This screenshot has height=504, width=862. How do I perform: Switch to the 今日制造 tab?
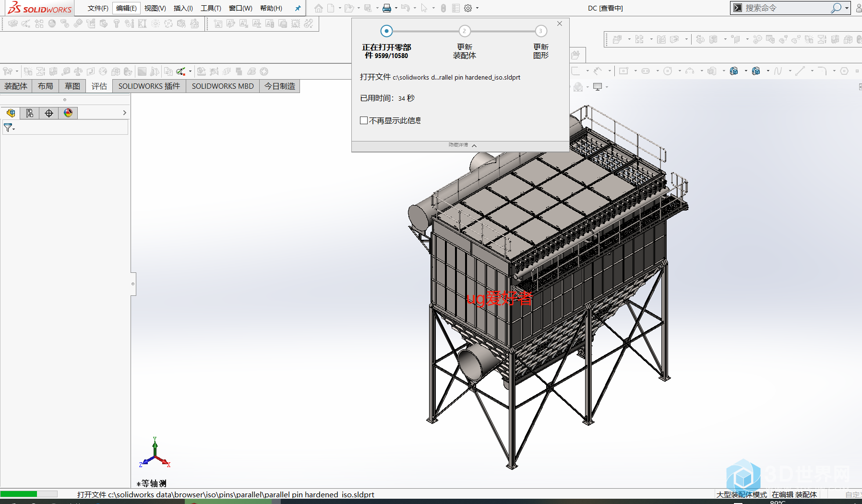pos(280,86)
